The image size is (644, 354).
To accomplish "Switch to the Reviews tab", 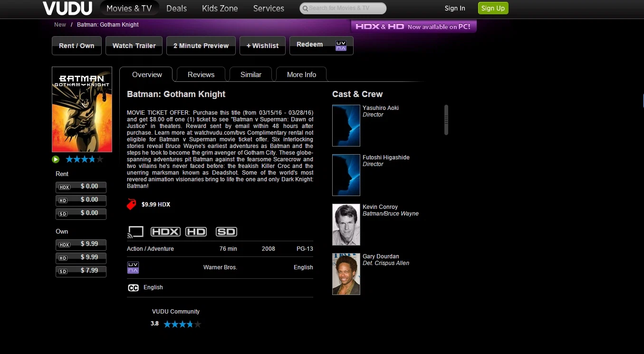I will [x=201, y=75].
